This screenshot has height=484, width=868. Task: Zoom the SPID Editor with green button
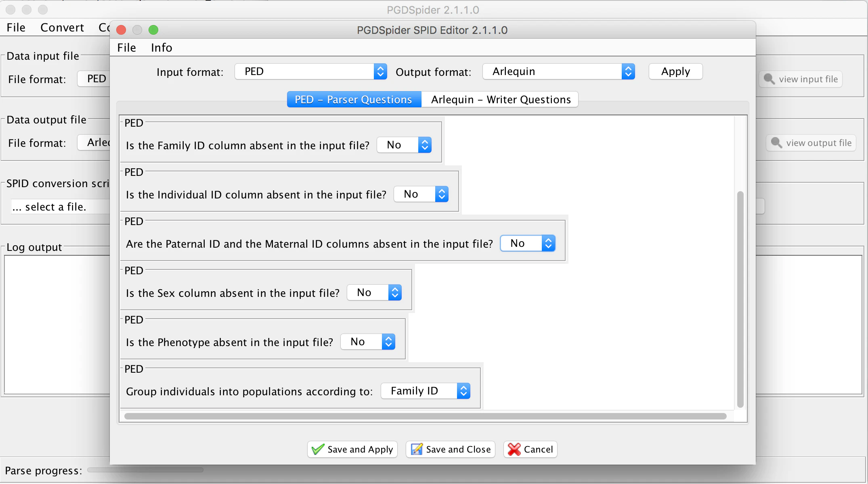coord(153,30)
